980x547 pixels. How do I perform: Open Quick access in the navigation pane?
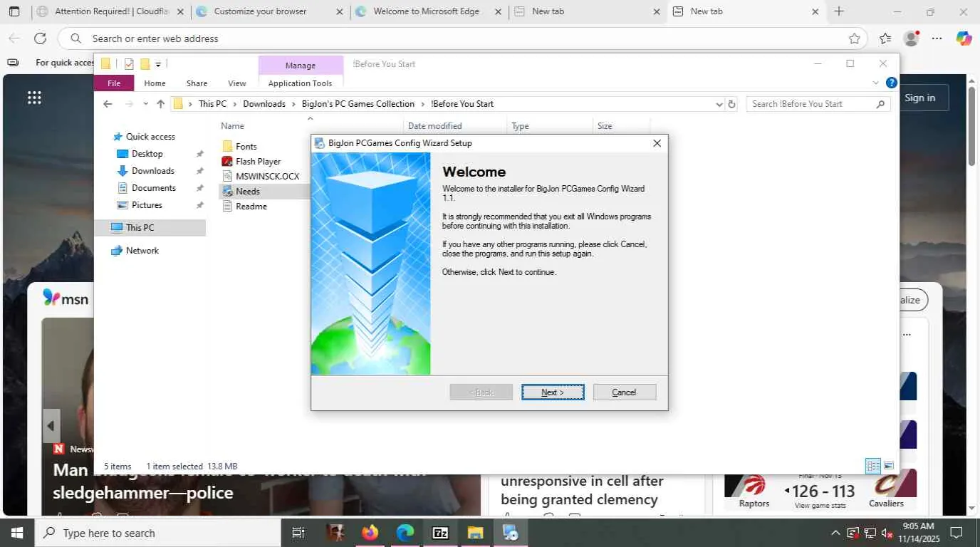click(x=150, y=137)
